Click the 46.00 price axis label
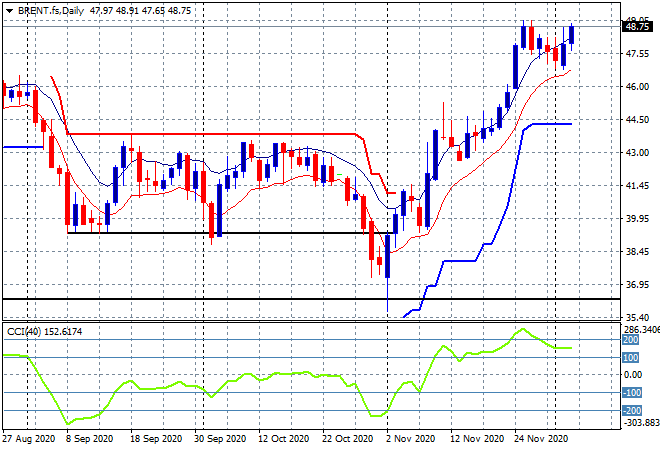The image size is (660, 450). (637, 87)
